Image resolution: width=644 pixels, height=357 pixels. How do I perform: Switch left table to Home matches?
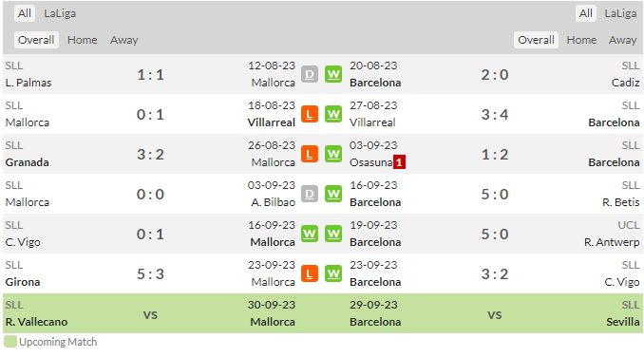pyautogui.click(x=82, y=40)
